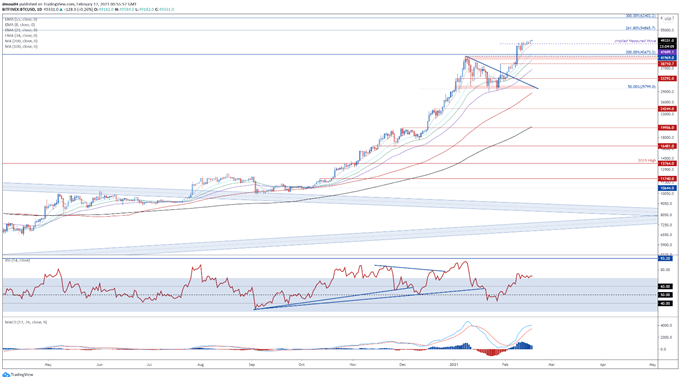The width and height of the screenshot is (680, 380).
Task: Select the MA 200 close indicator legend
Action: pos(21,41)
